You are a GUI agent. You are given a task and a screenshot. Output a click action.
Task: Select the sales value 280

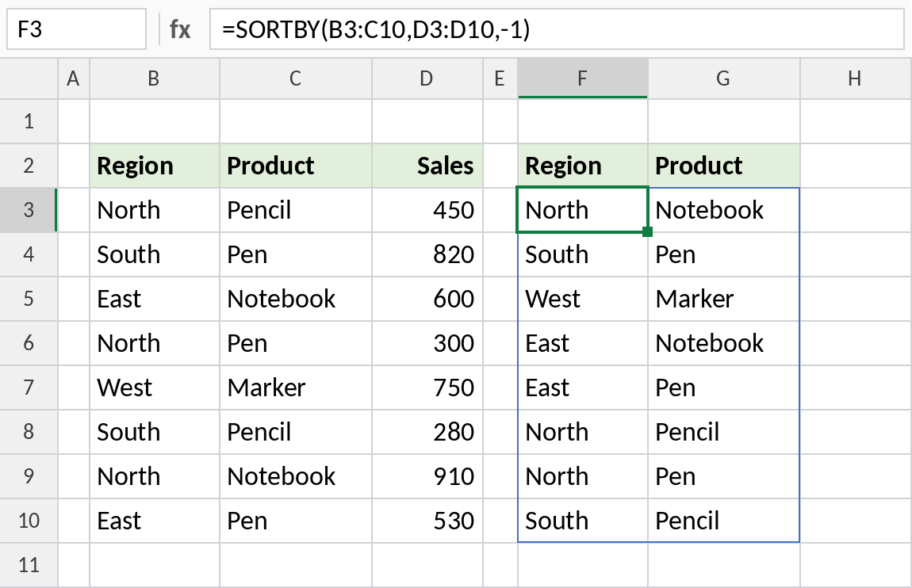pos(427,432)
